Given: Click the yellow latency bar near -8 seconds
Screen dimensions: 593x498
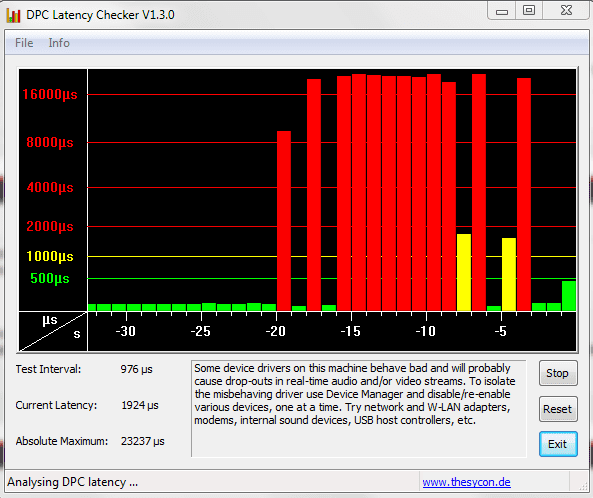Looking at the screenshot, I should pos(464,272).
